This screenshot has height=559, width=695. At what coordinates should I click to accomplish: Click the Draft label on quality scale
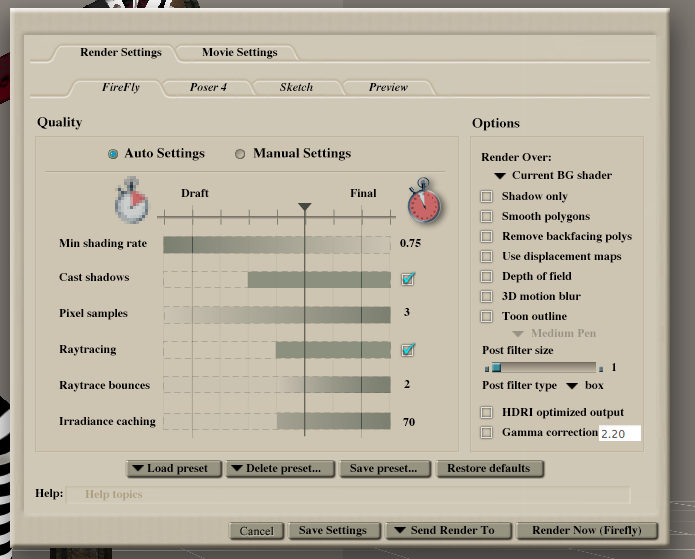tap(195, 193)
